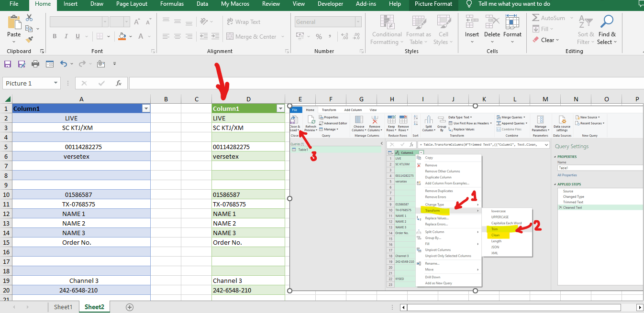Click the formula bar input area
The width and height of the screenshot is (644, 313).
coord(386,83)
